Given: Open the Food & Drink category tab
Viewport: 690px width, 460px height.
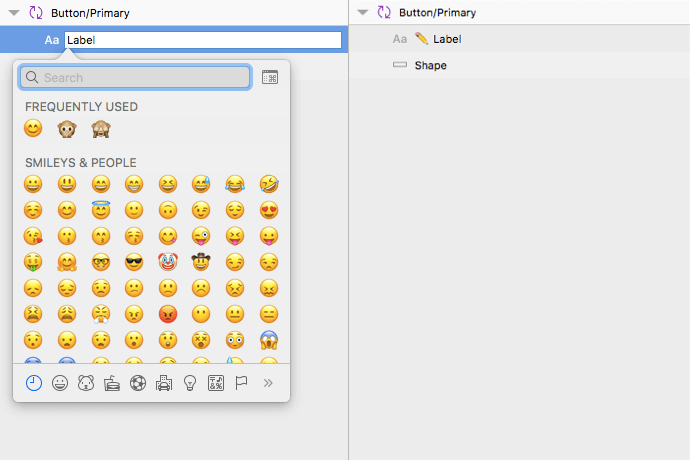Looking at the screenshot, I should point(112,383).
